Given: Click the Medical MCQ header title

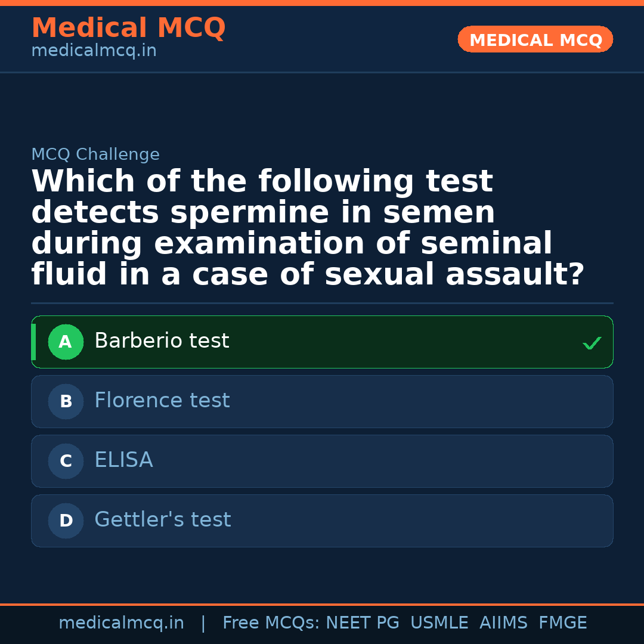Looking at the screenshot, I should (128, 28).
